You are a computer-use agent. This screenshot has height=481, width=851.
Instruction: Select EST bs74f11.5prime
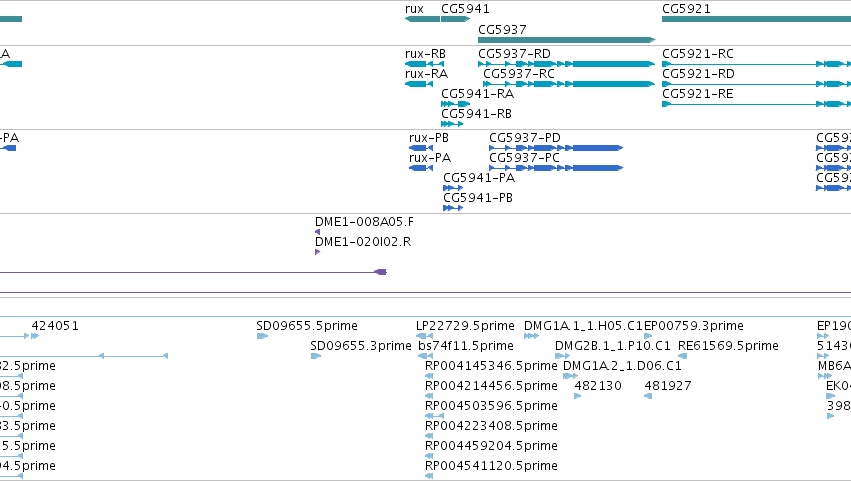466,346
